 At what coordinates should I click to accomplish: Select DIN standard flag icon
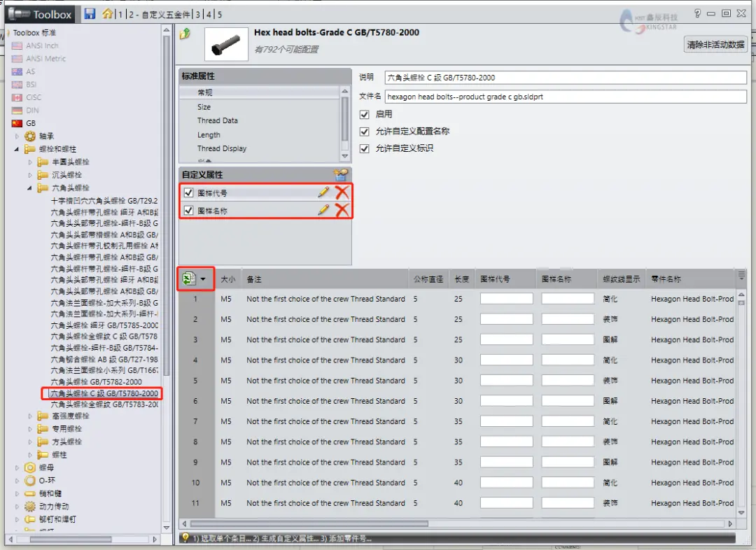click(x=17, y=111)
